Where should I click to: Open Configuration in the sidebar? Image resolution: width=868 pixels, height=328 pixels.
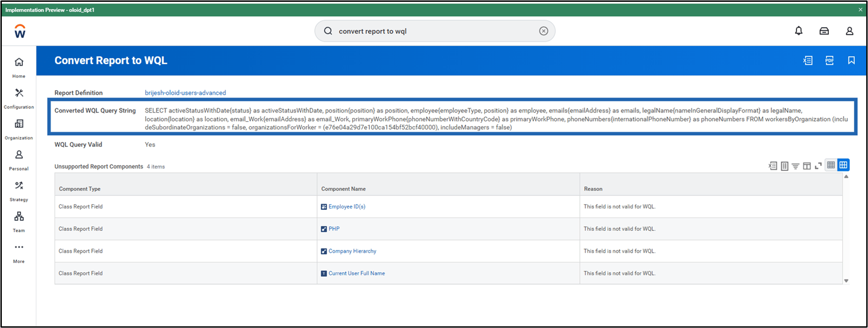click(19, 98)
